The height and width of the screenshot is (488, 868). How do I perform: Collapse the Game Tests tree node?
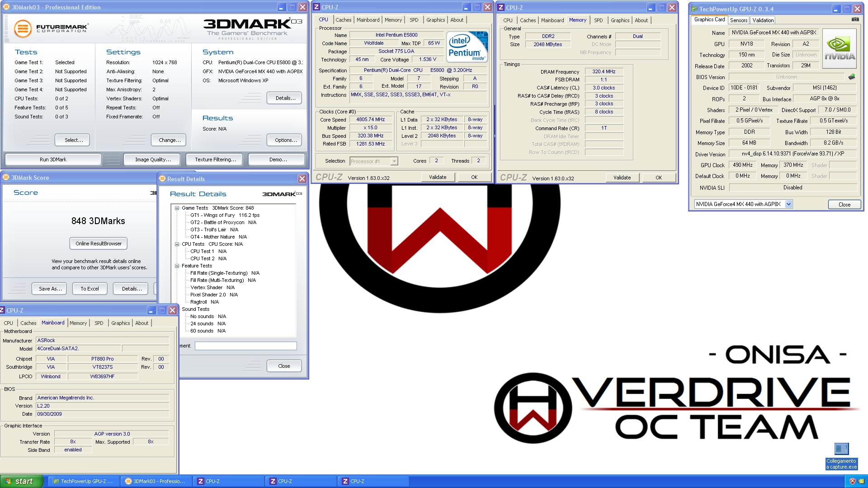click(x=177, y=208)
